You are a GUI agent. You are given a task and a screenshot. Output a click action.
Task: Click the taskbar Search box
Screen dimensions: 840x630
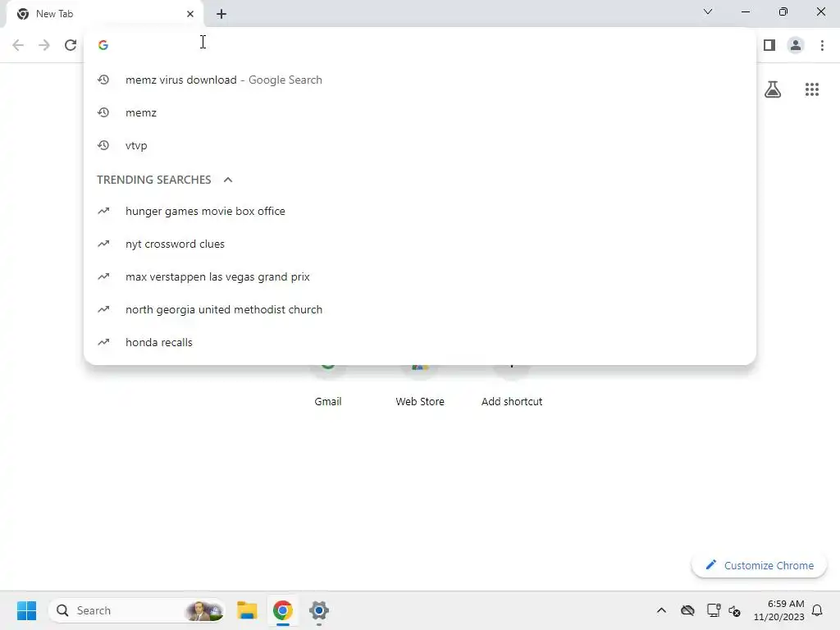tap(137, 610)
